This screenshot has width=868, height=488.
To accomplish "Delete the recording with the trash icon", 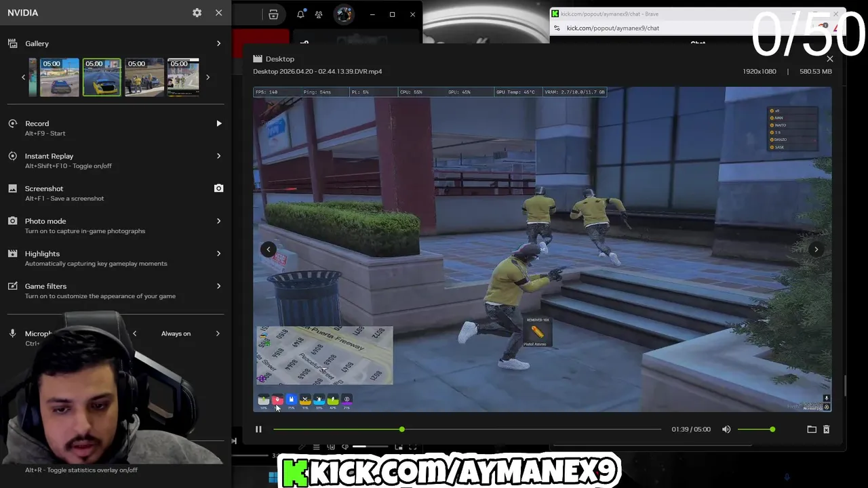I will 826,429.
